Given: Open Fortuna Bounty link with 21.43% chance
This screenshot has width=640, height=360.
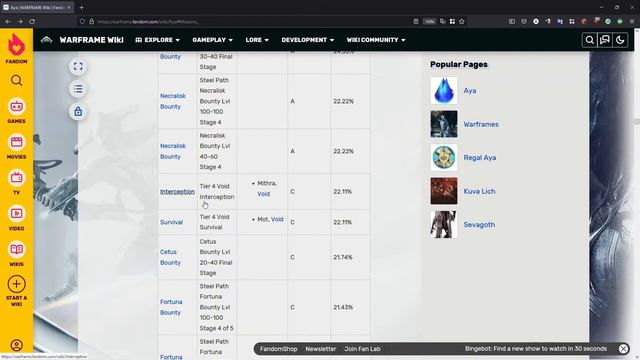Looking at the screenshot, I should [x=171, y=307].
